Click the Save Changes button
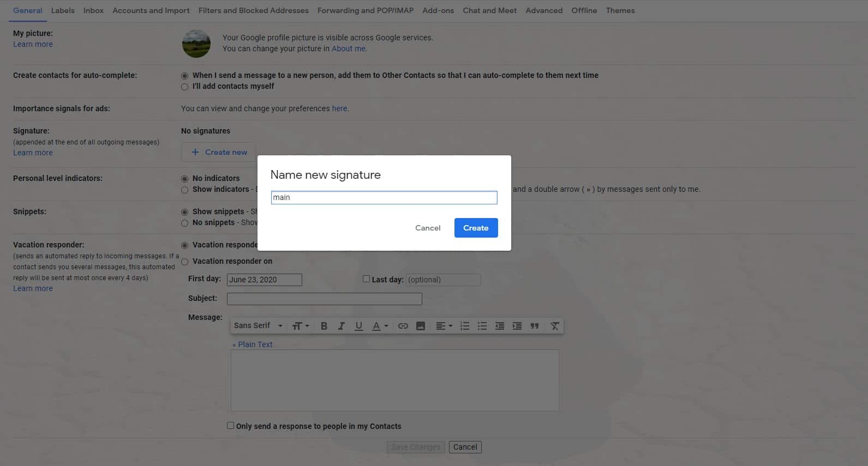The width and height of the screenshot is (868, 466). point(416,447)
